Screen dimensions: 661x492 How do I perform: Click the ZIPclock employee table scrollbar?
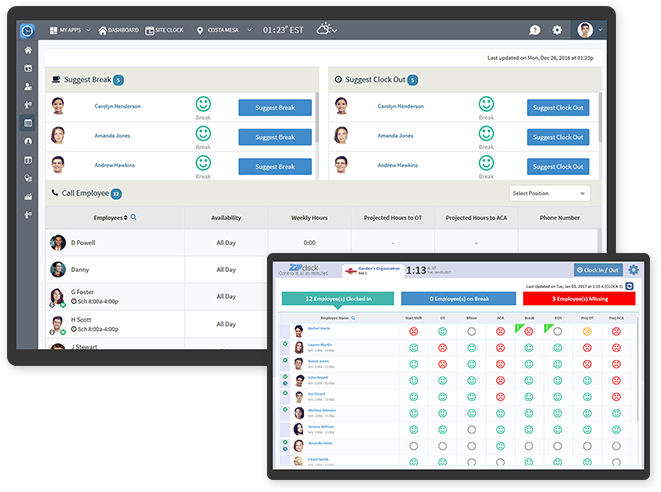tap(637, 367)
